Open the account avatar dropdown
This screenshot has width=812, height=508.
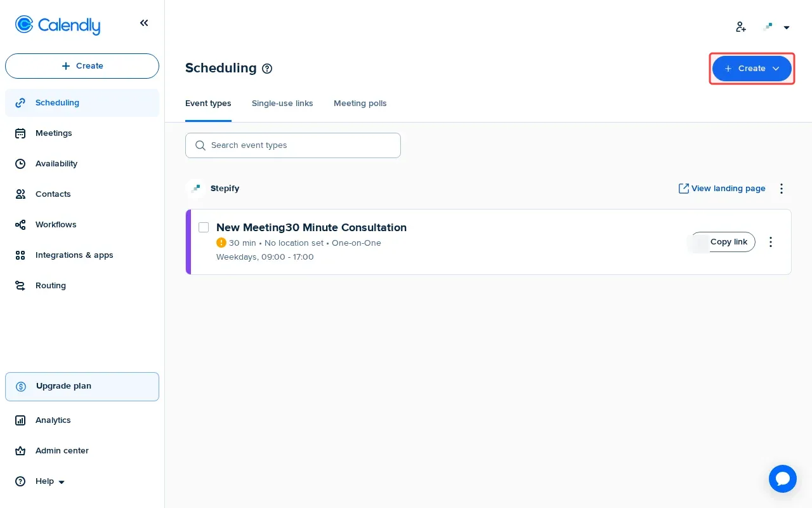tap(776, 27)
